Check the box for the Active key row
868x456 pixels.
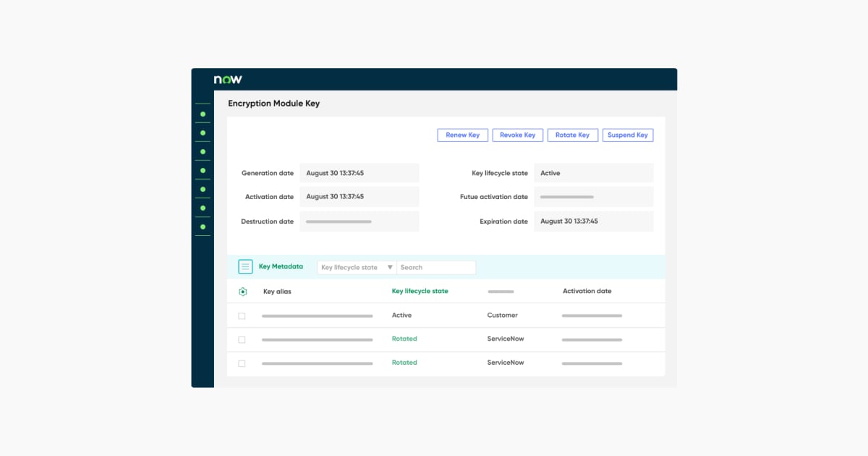[x=242, y=316]
